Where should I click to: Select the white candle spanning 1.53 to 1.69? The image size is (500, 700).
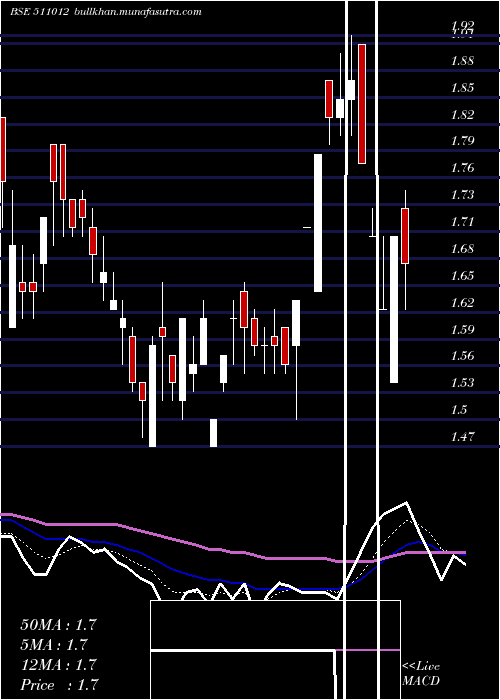tap(394, 309)
